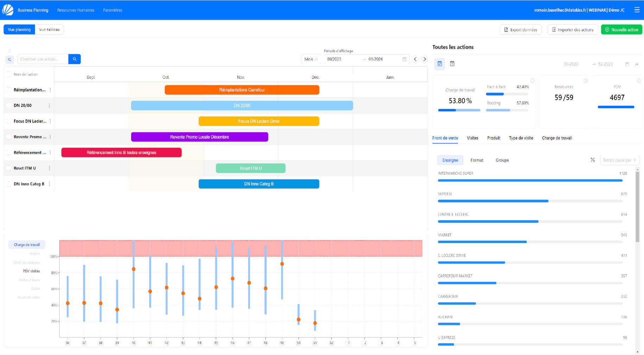Select the Format grouping pill
Viewport: 644px width, 355px height.
coord(477,160)
